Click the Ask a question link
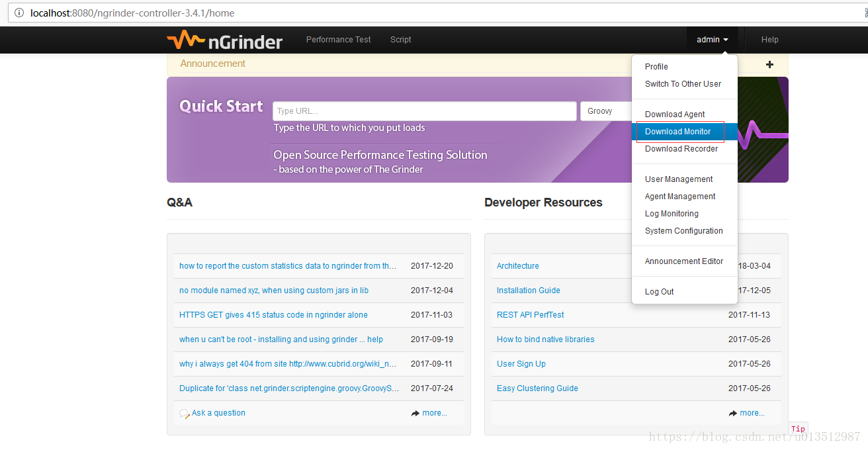This screenshot has width=868, height=450. tap(218, 413)
